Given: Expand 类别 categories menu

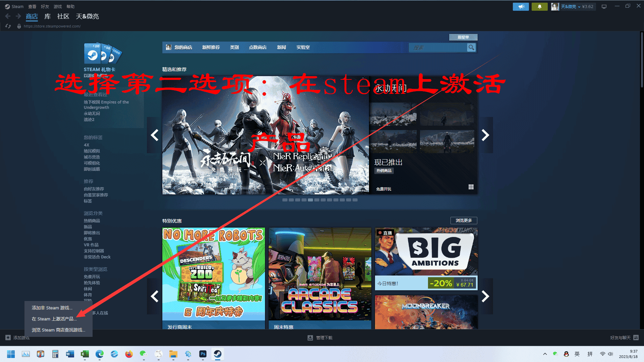Looking at the screenshot, I should pyautogui.click(x=234, y=48).
